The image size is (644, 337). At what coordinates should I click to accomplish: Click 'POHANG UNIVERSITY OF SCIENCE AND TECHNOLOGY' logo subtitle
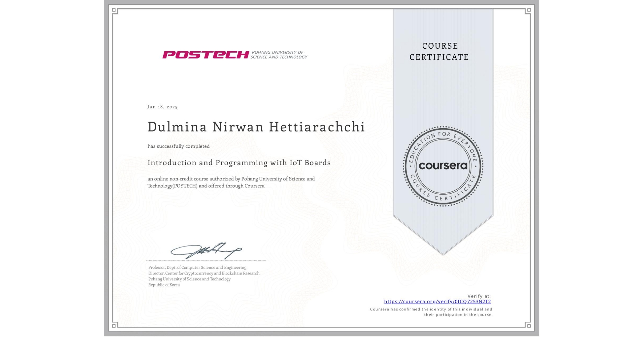(279, 55)
